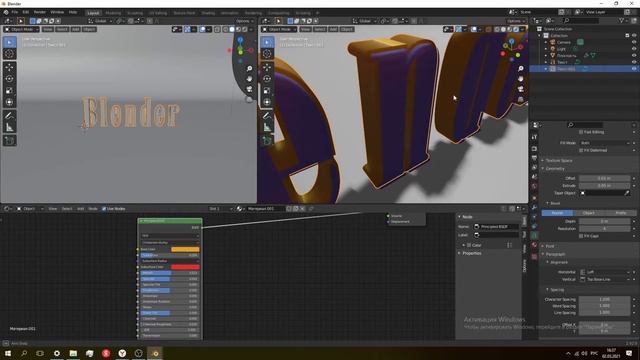Open the Horizontal alignment dropdown

(604, 272)
